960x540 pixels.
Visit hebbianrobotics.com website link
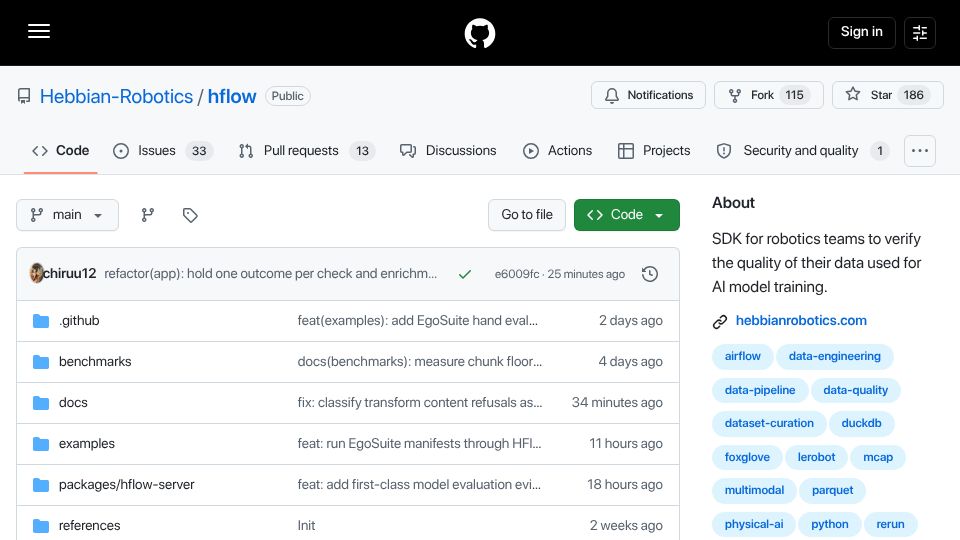(x=801, y=321)
